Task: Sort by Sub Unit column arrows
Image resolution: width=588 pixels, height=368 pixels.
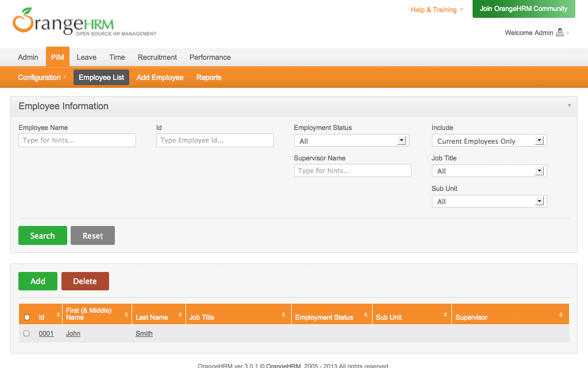Action: point(444,315)
